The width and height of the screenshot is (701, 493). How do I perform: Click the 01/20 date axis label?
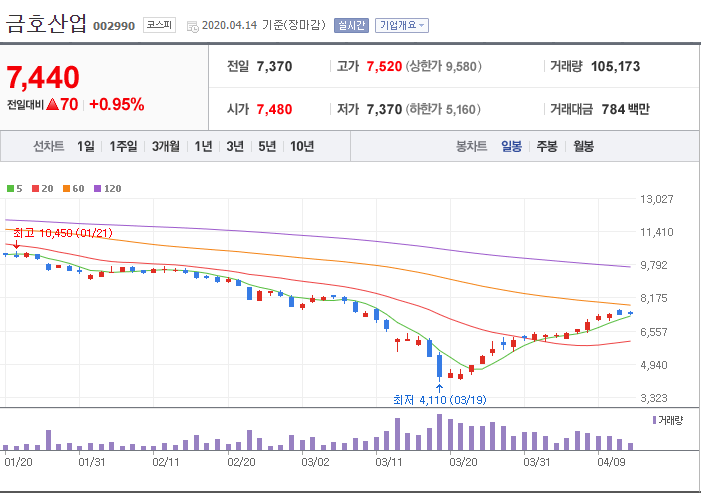coord(18,462)
